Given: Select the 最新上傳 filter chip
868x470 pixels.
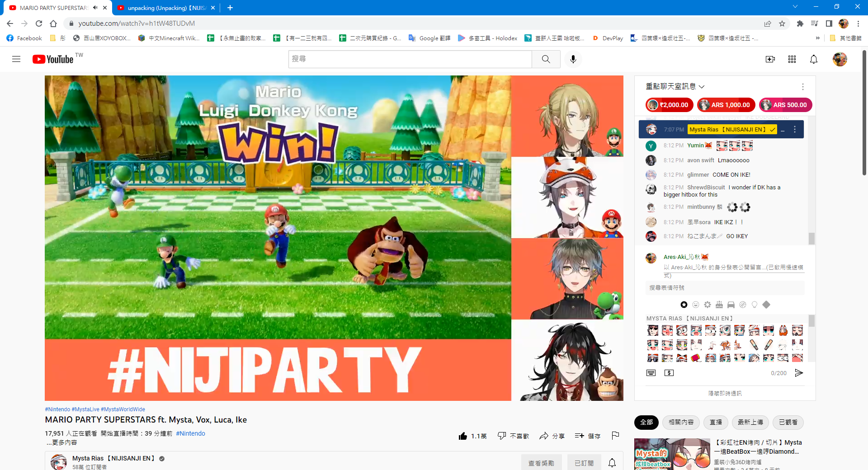Looking at the screenshot, I should click(x=750, y=422).
